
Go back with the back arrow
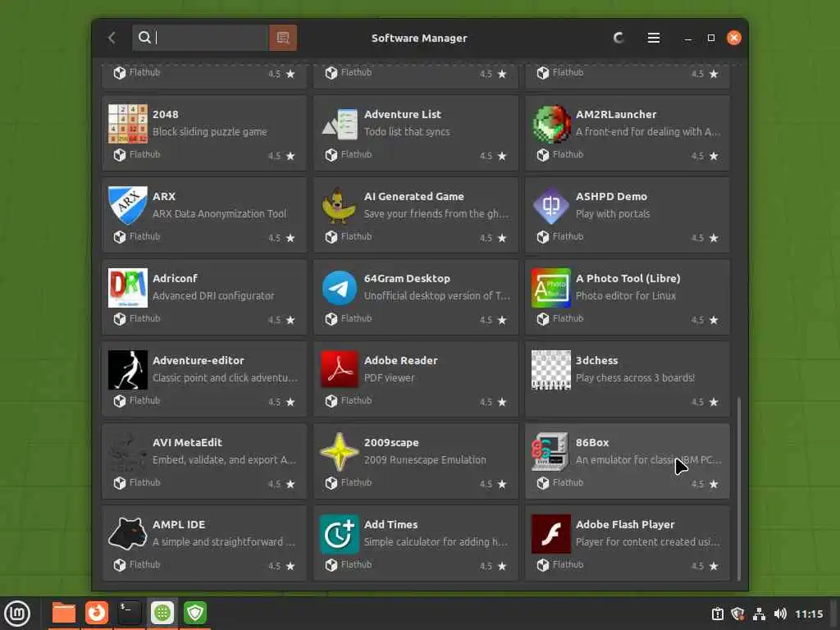coord(112,38)
